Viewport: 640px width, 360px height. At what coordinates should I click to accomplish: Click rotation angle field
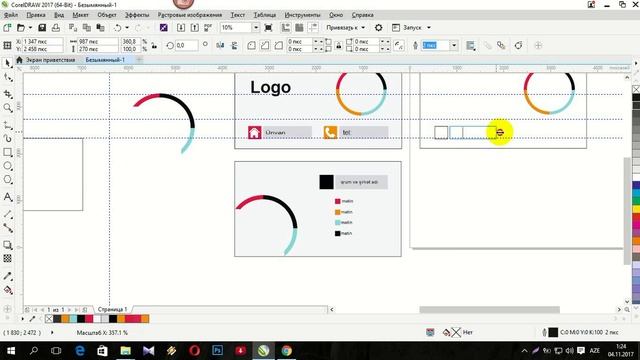click(x=187, y=45)
